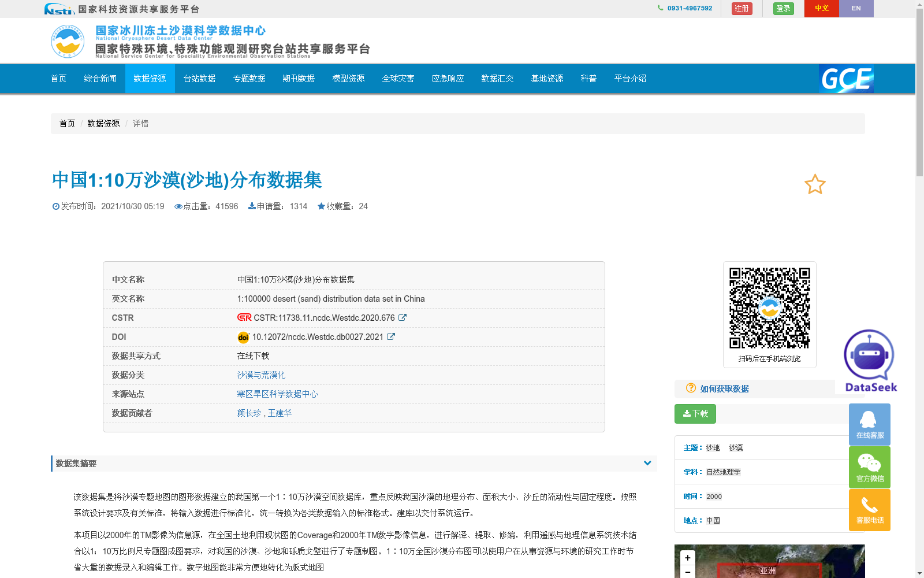Open 综合新闻 menu item
This screenshot has width=924, height=578.
[x=100, y=79]
